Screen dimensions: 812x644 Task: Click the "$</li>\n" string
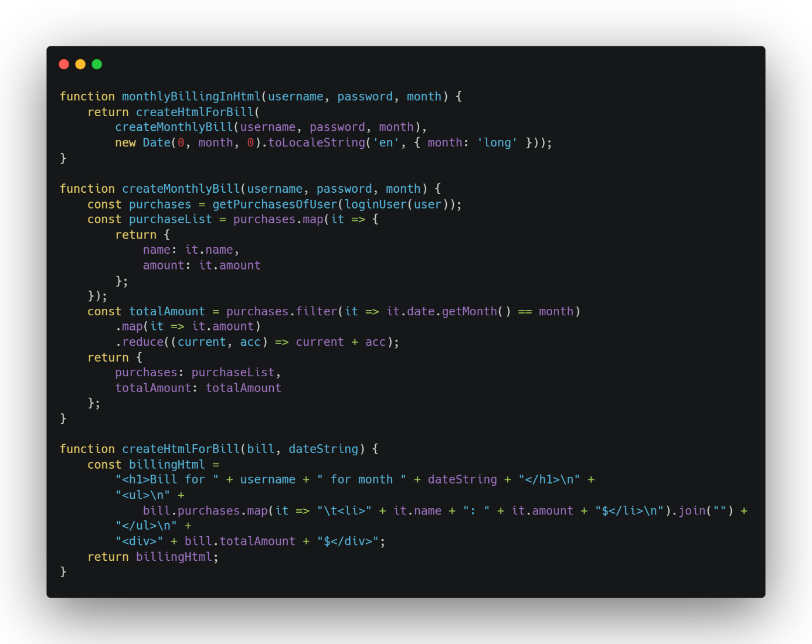[x=630, y=511]
